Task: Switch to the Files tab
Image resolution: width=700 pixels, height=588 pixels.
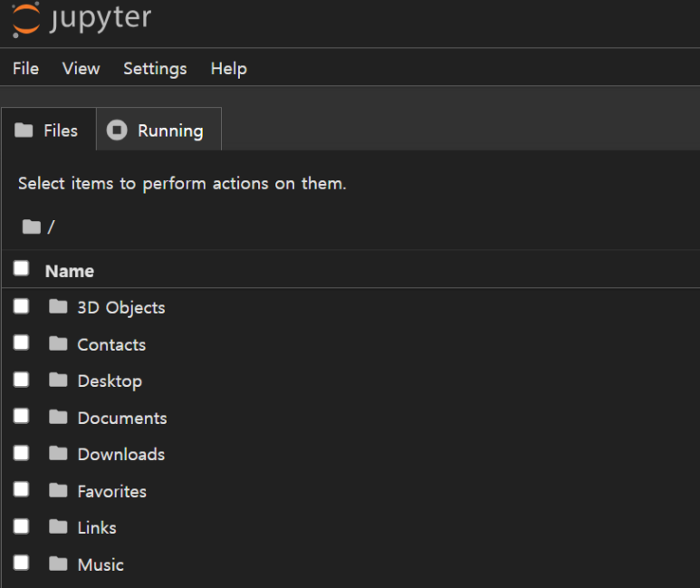Action: [49, 130]
